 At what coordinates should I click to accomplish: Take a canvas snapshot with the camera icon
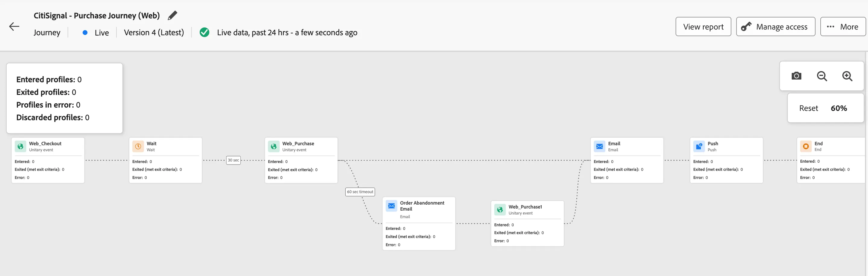pos(796,76)
